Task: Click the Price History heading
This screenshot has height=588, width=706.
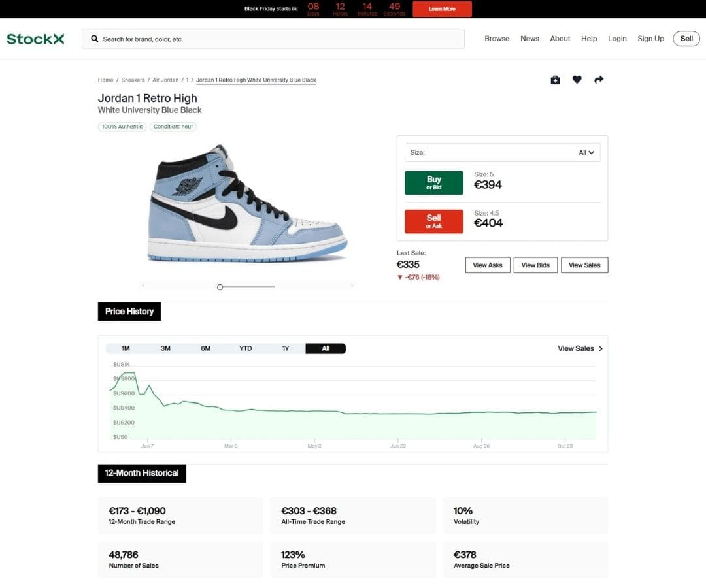Action: pyautogui.click(x=129, y=312)
